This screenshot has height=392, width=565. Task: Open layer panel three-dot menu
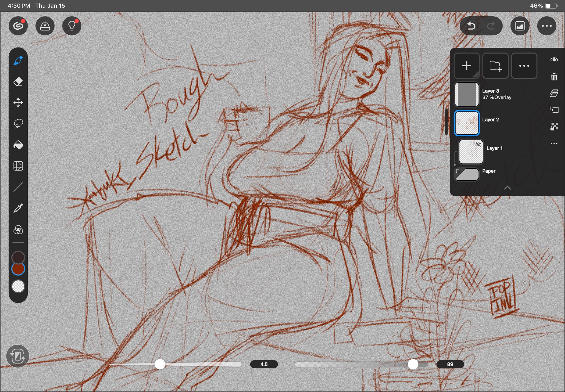click(524, 66)
